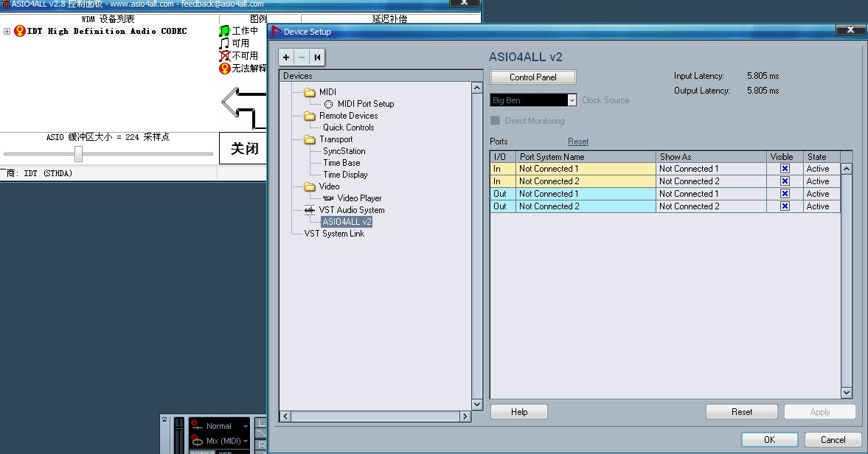Screen dimensions: 868x454
Task: Click the 可用 legend note icon
Action: click(x=224, y=43)
